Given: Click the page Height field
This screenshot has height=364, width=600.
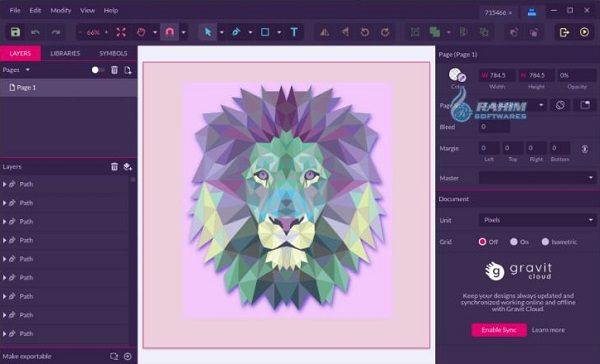Looking at the screenshot, I should click(x=536, y=75).
